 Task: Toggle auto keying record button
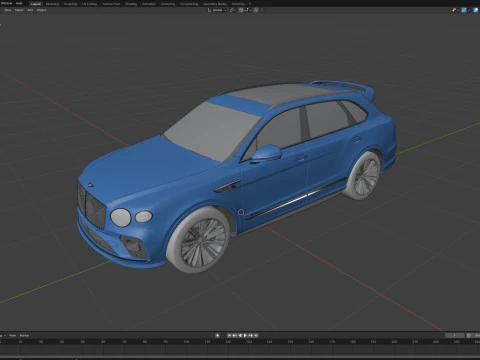pos(217,335)
